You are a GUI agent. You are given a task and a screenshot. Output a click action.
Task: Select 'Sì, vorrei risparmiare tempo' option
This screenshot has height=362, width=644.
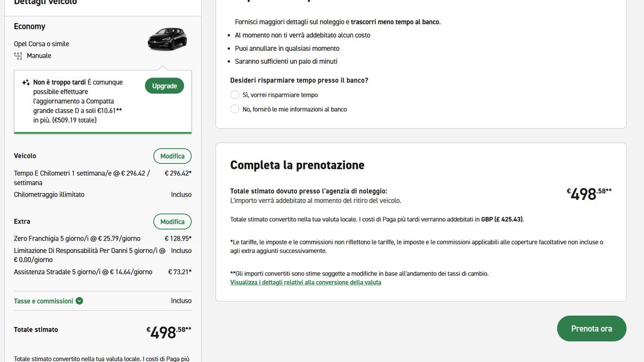pos(234,95)
